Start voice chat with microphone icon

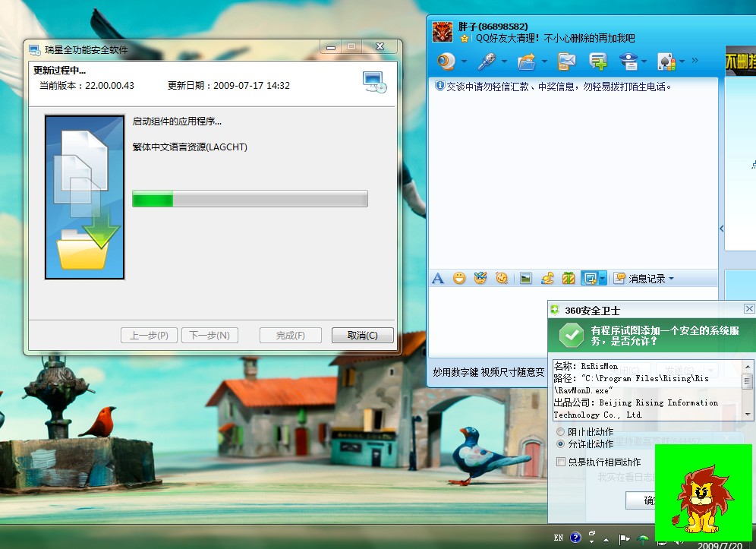(486, 62)
